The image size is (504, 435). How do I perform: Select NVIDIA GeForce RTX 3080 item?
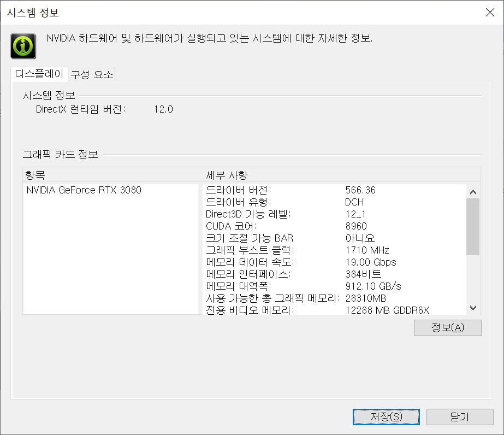pos(84,190)
